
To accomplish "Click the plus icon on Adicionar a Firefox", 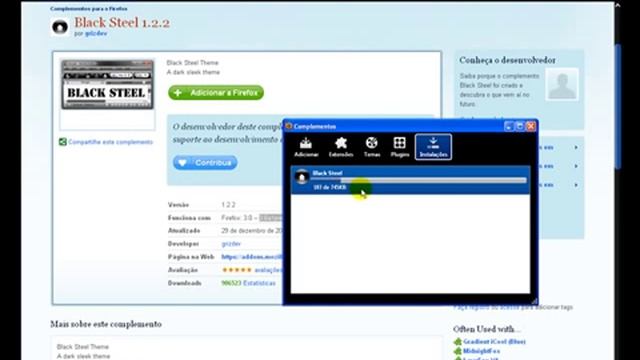I will pyautogui.click(x=178, y=93).
